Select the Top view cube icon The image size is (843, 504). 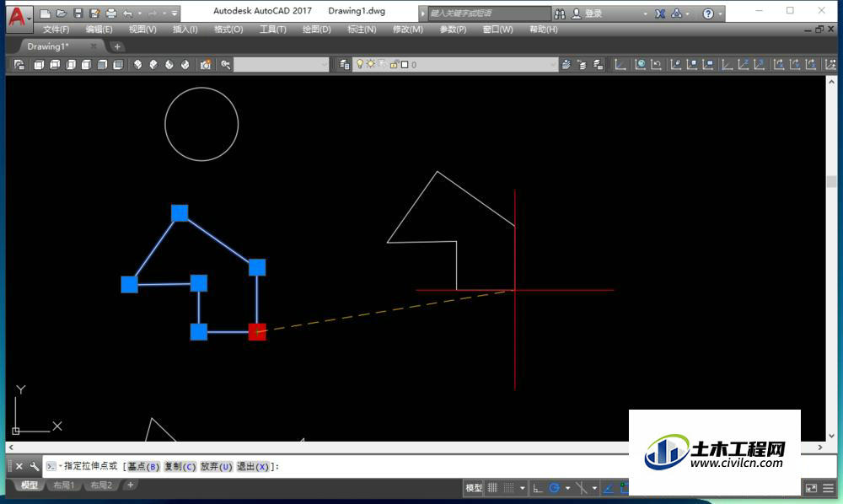coord(39,65)
